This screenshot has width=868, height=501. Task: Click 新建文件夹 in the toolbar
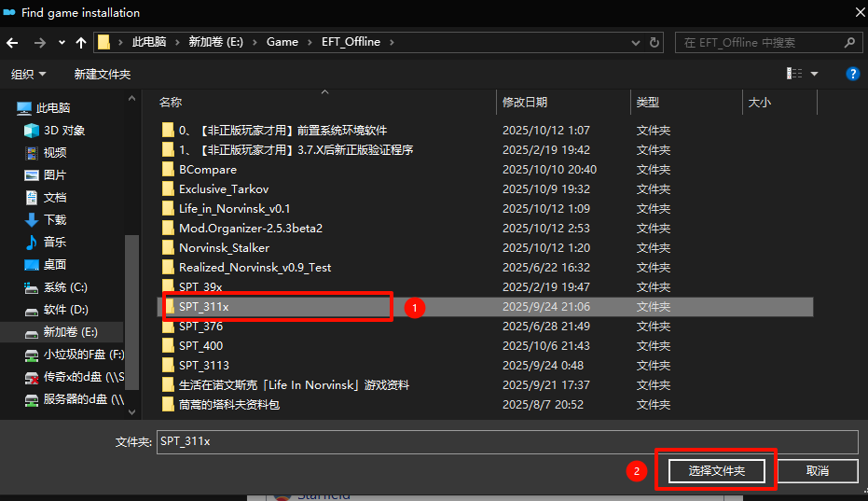click(x=103, y=74)
